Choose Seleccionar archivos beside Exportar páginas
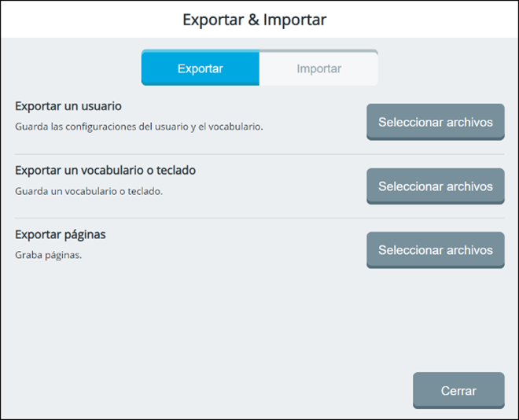Screen dimensions: 519x420 [435, 250]
